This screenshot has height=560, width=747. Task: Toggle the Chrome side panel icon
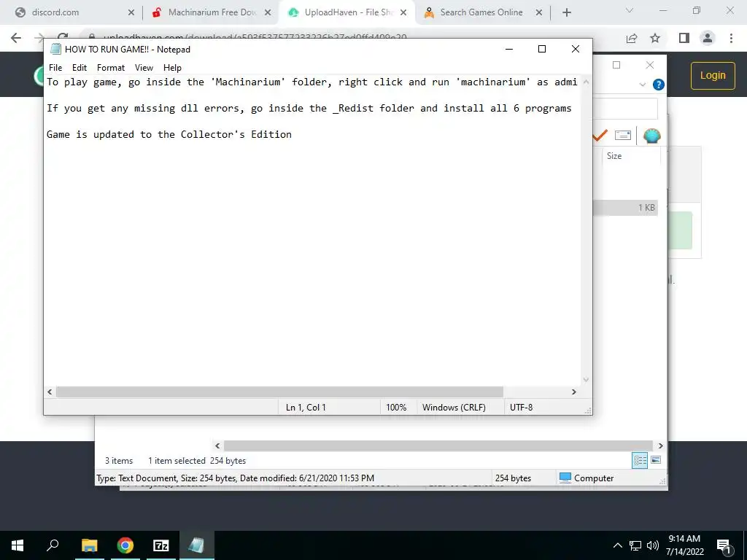pos(684,38)
